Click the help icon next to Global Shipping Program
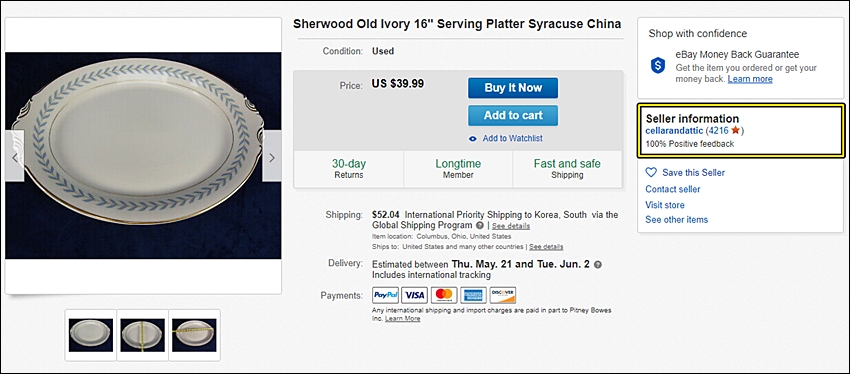Screen dimensions: 850x374 click(480, 225)
